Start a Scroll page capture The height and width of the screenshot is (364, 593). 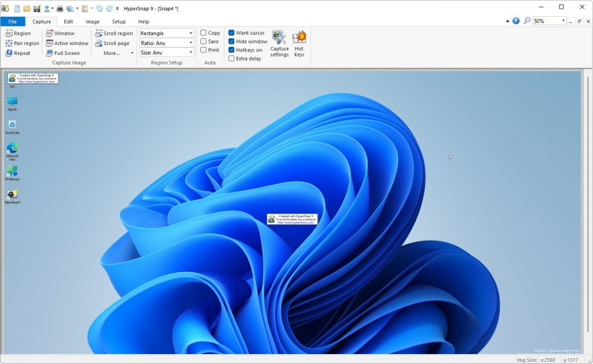(x=112, y=43)
